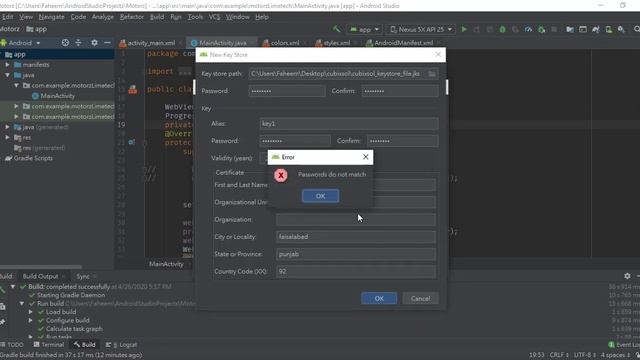Browse for key store path folder icon
Screen dimensions: 640x360
point(432,74)
